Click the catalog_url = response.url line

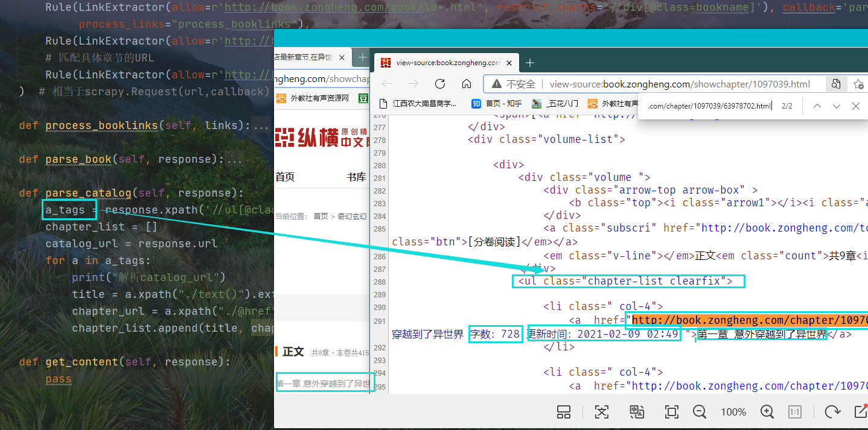pyautogui.click(x=132, y=244)
